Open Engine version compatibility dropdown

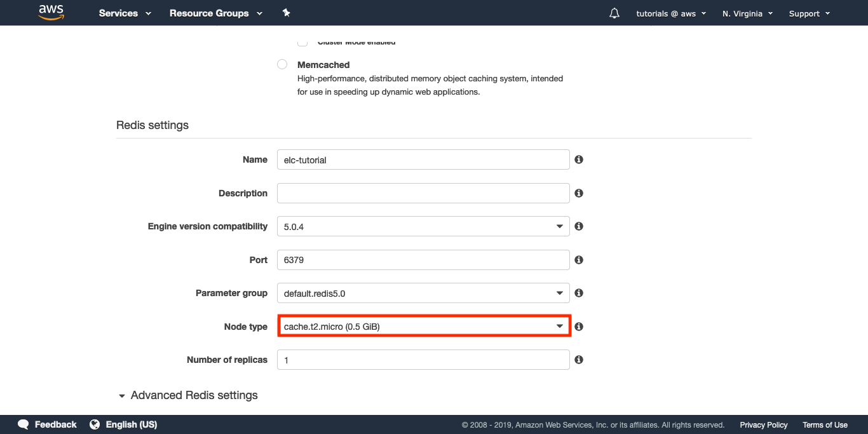point(423,226)
